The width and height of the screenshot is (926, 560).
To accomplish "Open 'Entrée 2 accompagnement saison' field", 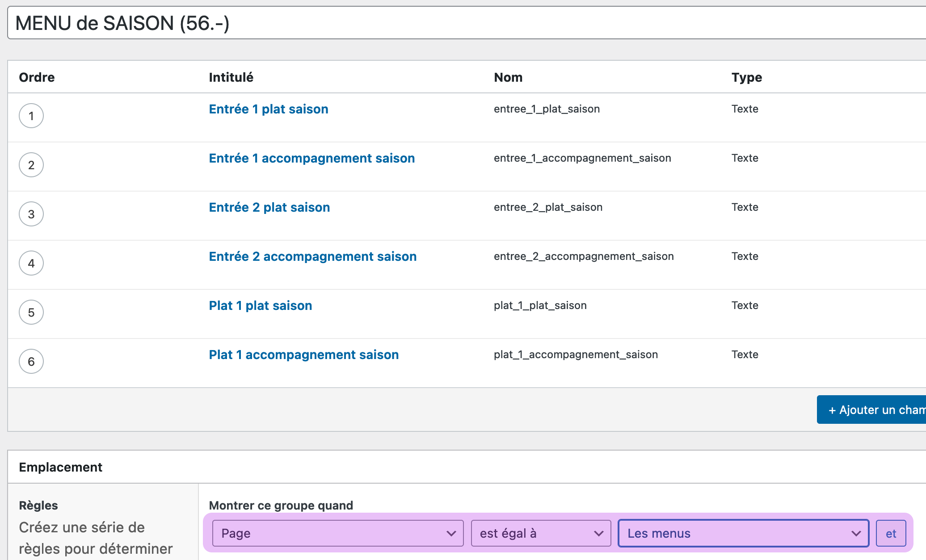I will click(312, 257).
